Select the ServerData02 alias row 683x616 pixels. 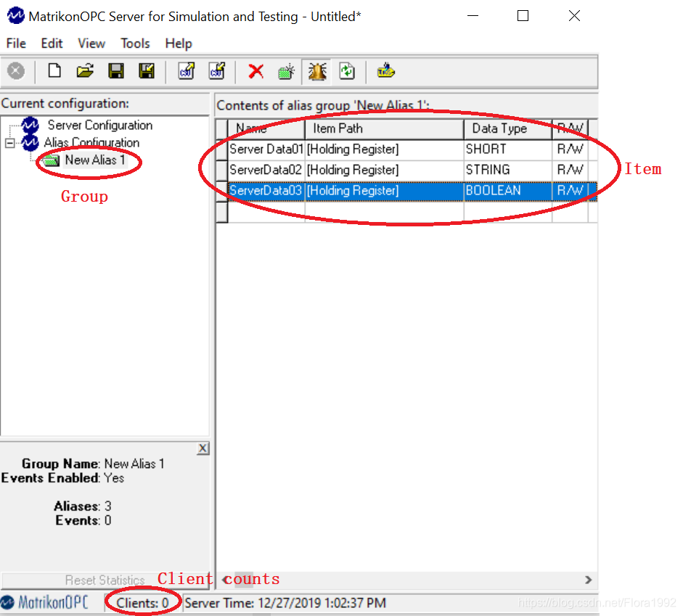pos(408,170)
